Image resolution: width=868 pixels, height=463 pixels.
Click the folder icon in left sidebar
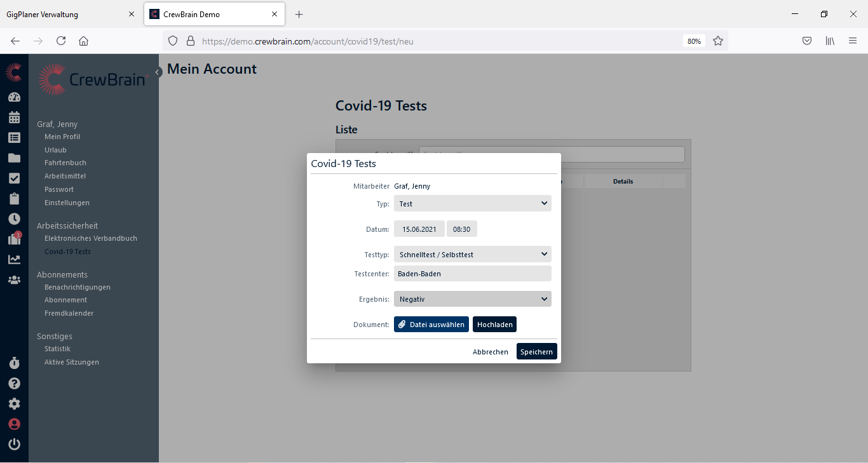pos(14,158)
